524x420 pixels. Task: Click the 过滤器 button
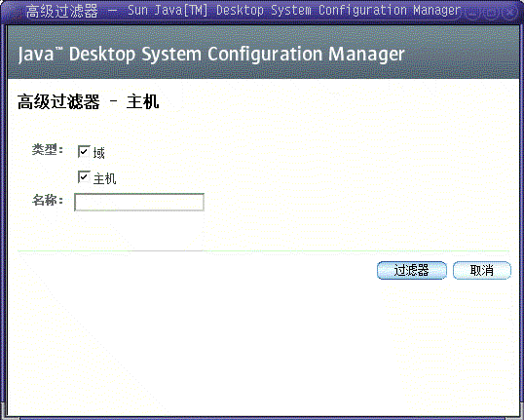click(412, 270)
